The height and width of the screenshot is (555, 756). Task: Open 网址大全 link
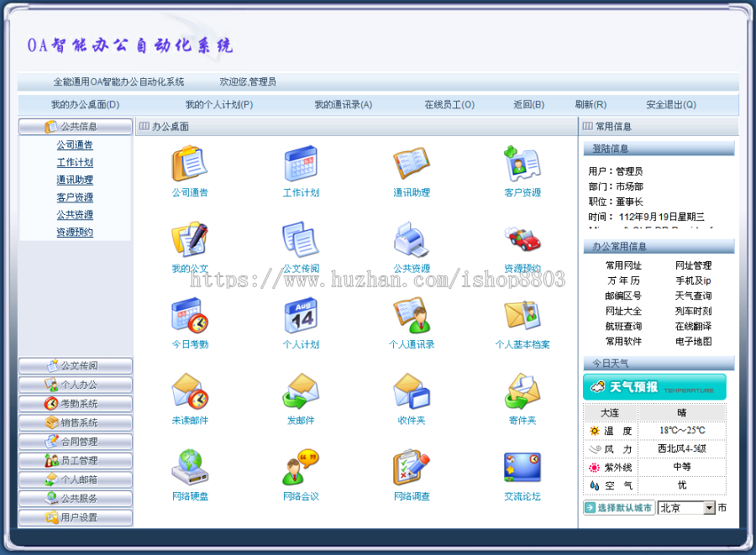click(x=623, y=312)
